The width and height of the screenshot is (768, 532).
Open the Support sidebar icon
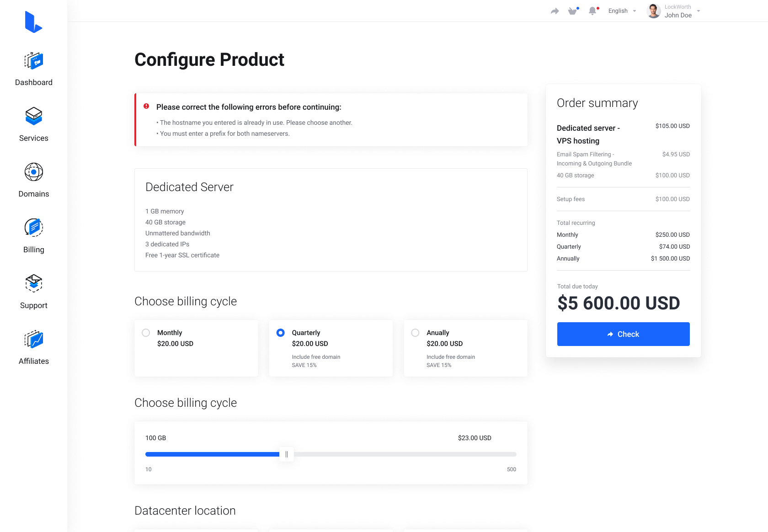click(x=34, y=283)
